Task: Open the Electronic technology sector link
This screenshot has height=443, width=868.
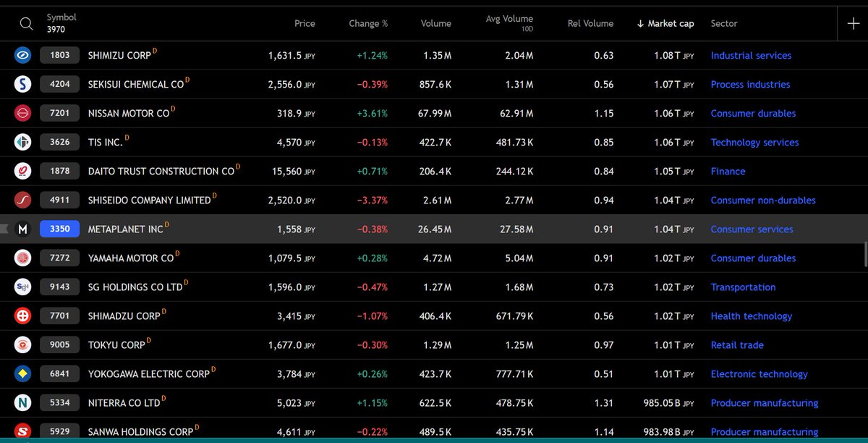Action: pyautogui.click(x=759, y=374)
